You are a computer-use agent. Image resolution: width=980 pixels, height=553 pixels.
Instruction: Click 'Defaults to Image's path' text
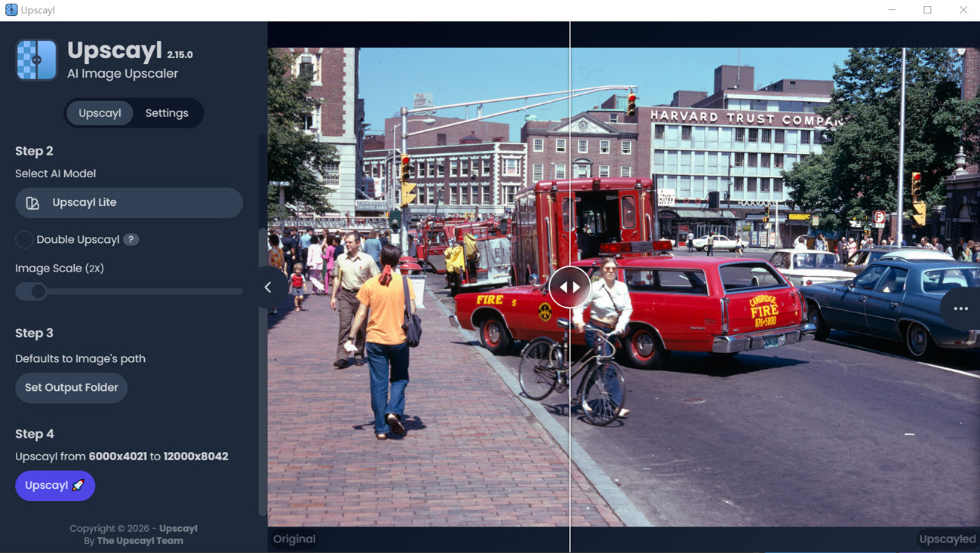81,358
